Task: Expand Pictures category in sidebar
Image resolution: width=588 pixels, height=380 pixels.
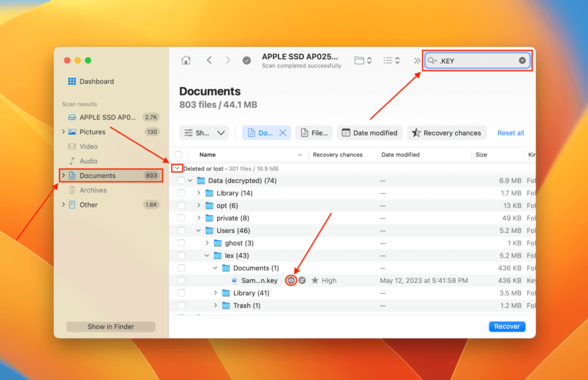Action: pos(63,132)
